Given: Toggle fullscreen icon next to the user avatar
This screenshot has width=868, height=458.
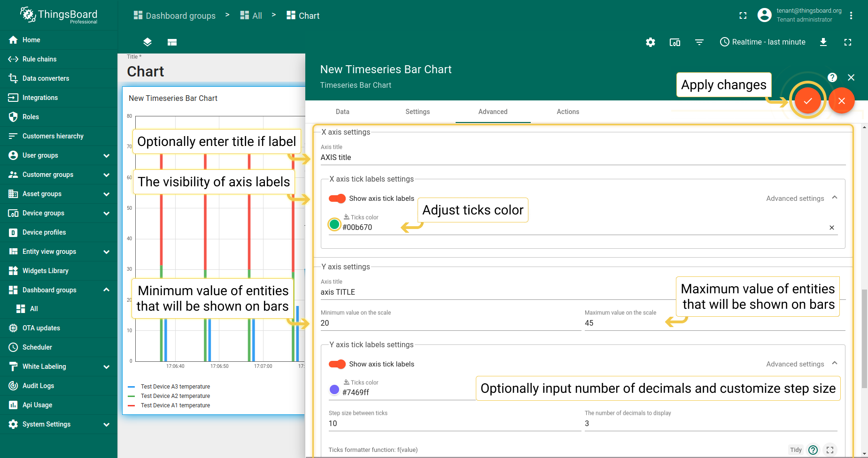Looking at the screenshot, I should [743, 15].
